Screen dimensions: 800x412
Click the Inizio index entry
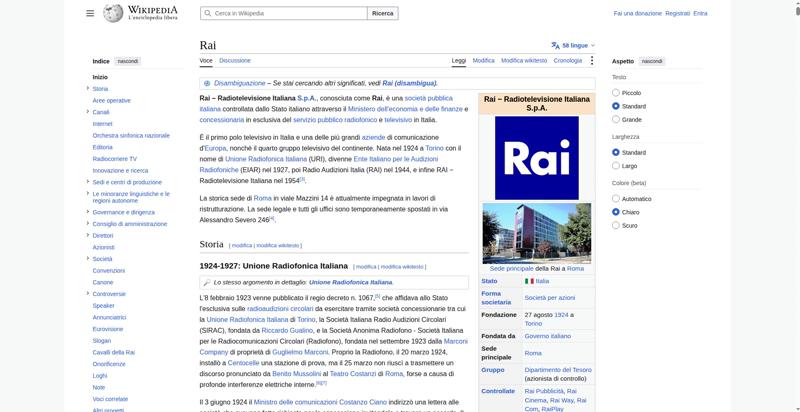[x=100, y=77]
